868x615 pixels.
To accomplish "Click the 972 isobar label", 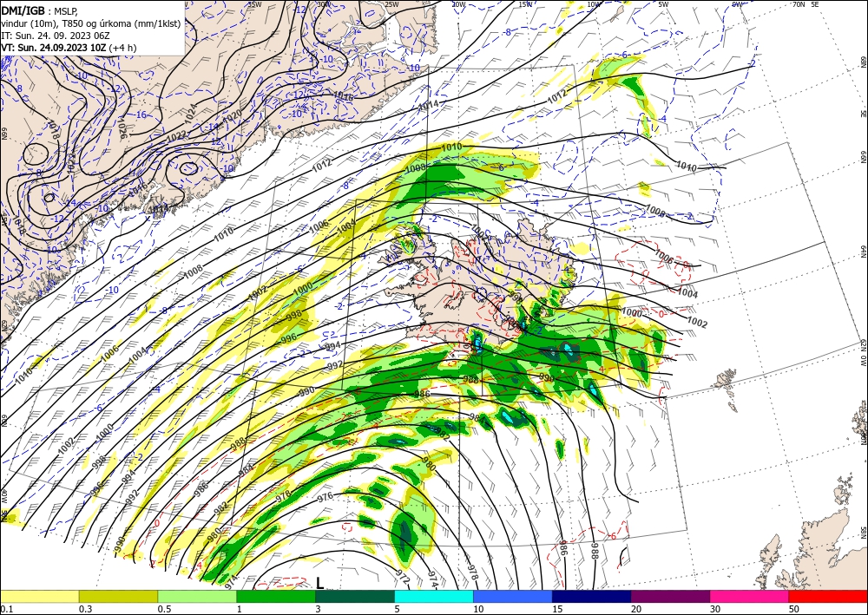I will [x=403, y=577].
